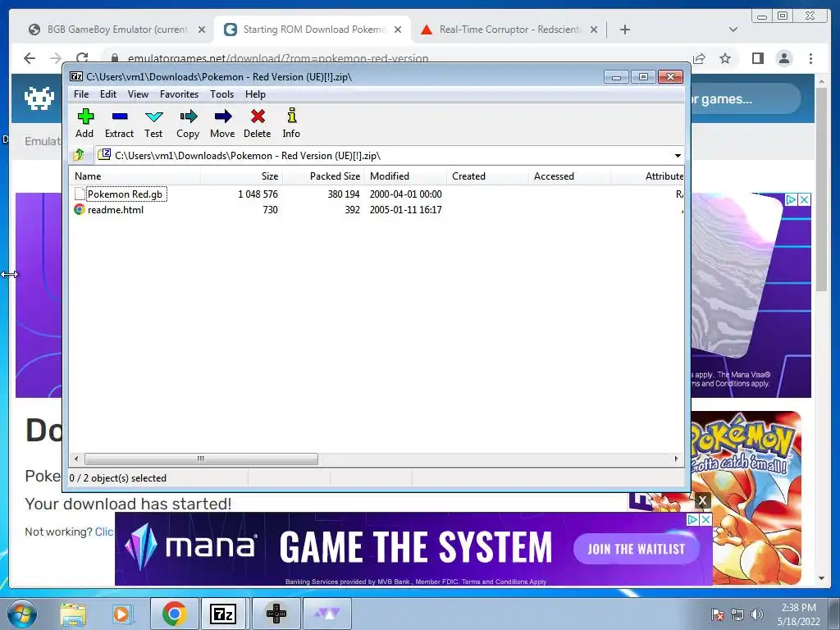
Task: Switch to the BGB GameBoy Emulator tab
Action: tap(116, 30)
